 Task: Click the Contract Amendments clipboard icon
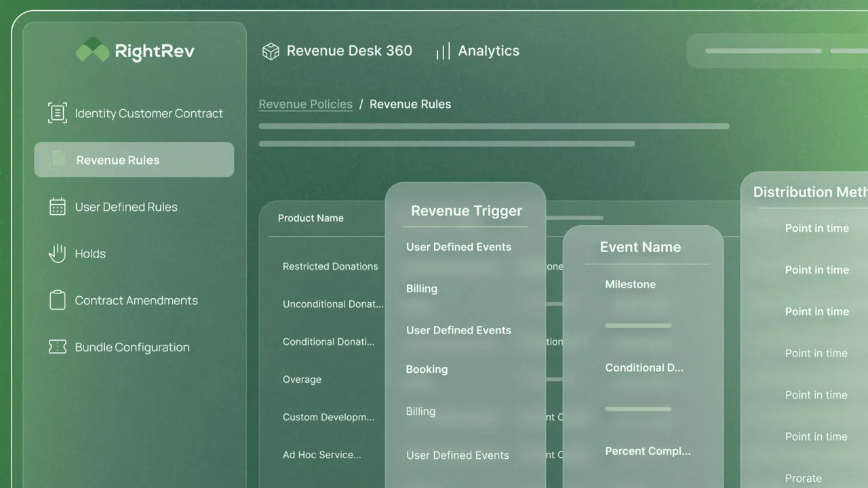58,300
